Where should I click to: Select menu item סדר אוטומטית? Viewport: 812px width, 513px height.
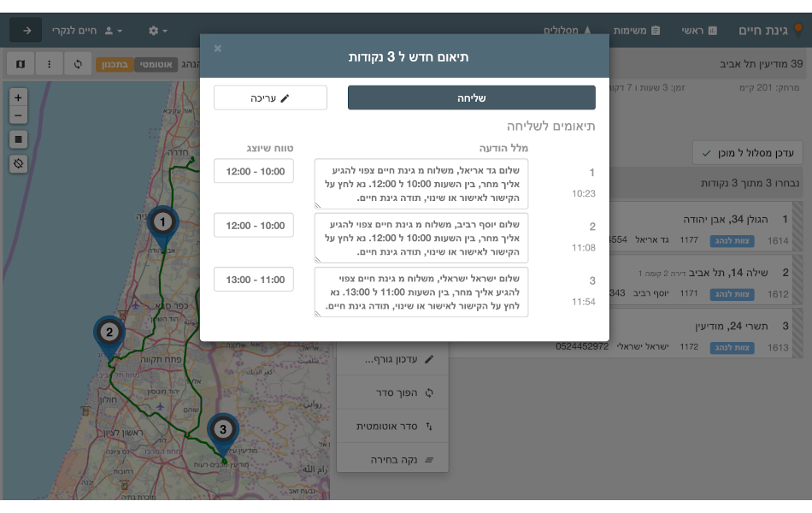tap(392, 426)
